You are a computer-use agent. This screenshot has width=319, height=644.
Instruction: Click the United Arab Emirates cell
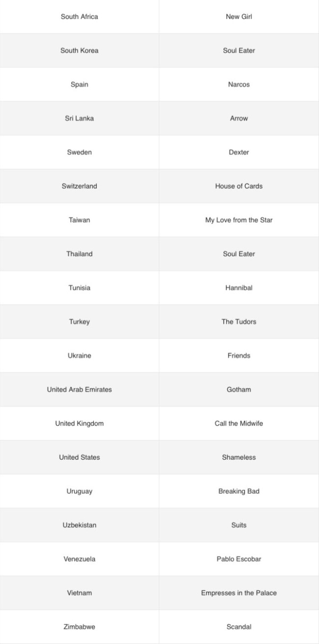click(80, 390)
